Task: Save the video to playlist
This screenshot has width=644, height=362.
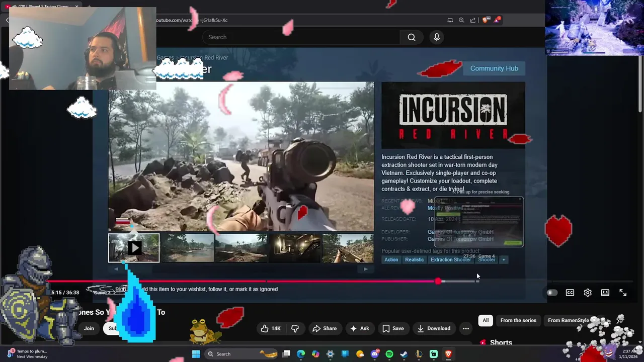Action: pyautogui.click(x=393, y=328)
